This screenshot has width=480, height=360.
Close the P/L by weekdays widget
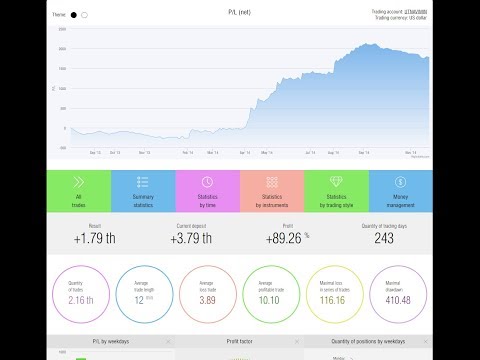(168, 341)
